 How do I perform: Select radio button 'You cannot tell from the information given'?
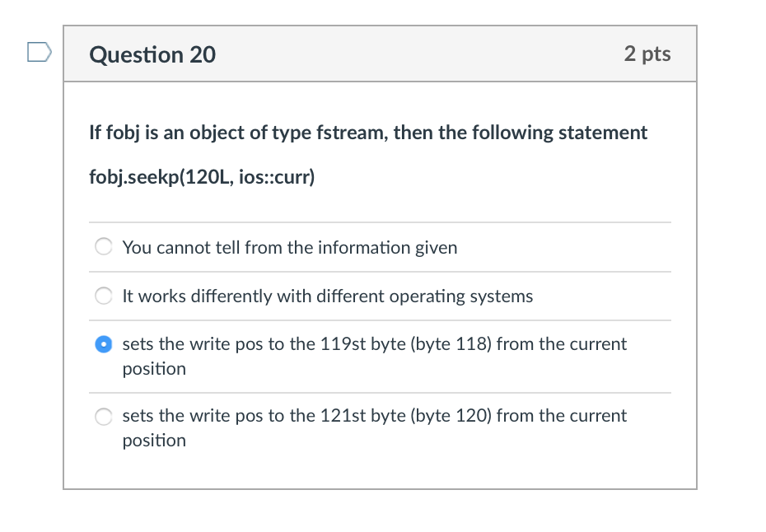pyautogui.click(x=104, y=246)
